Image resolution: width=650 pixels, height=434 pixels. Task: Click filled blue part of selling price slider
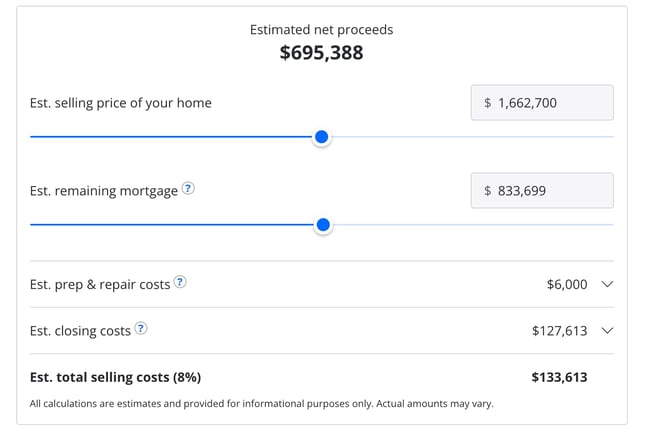click(170, 137)
